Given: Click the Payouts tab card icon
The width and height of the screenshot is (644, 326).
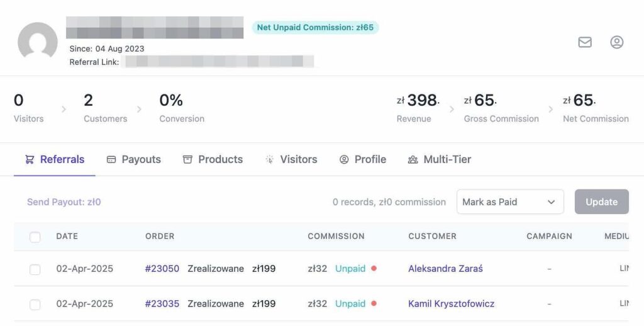Looking at the screenshot, I should (x=111, y=159).
